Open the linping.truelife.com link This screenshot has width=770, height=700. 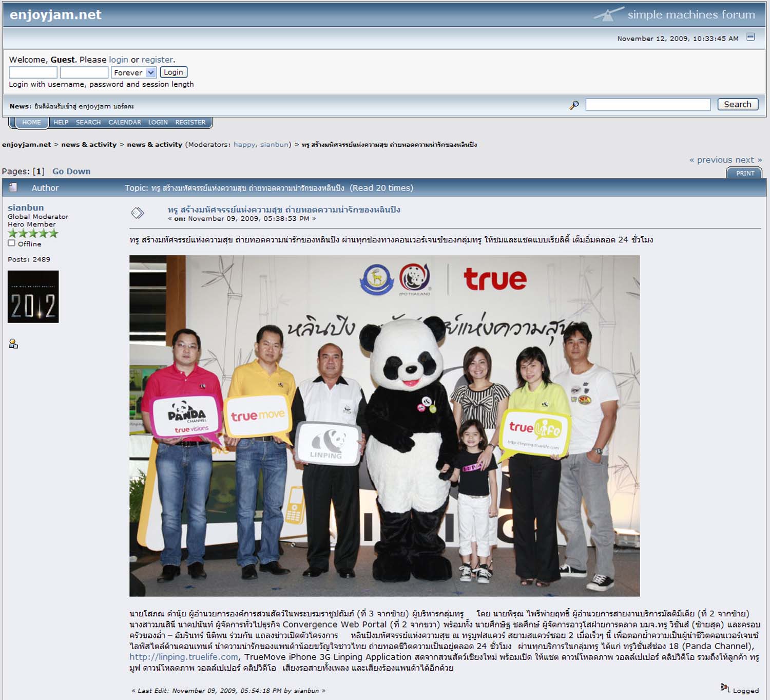pos(184,657)
